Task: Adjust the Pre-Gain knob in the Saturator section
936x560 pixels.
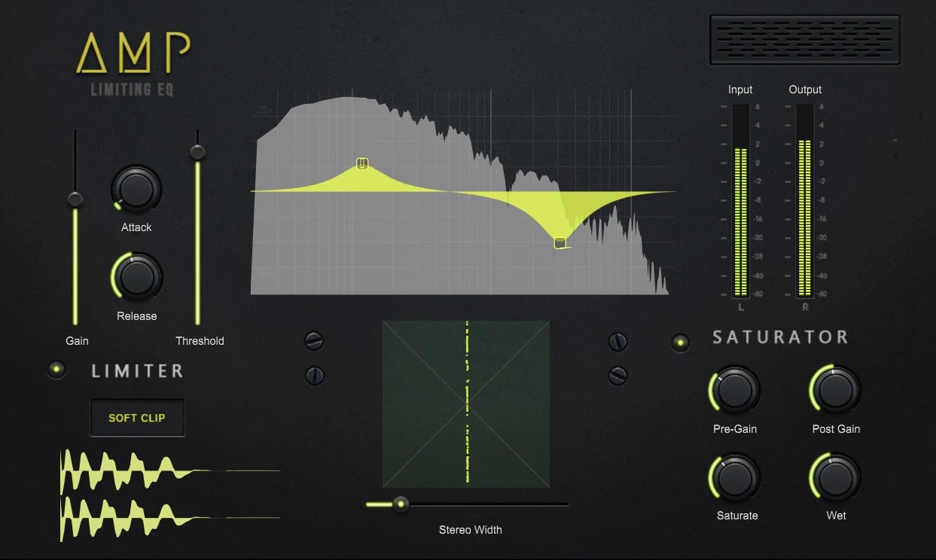Action: (x=734, y=391)
